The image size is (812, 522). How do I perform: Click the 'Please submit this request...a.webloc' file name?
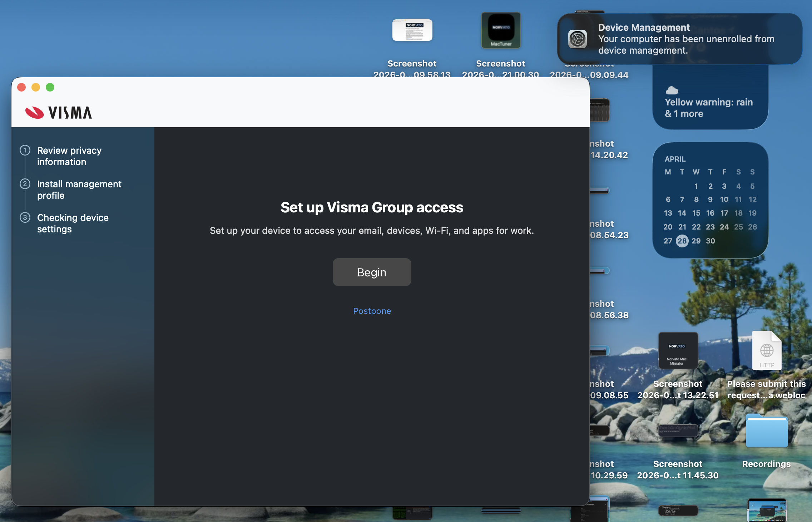click(767, 390)
